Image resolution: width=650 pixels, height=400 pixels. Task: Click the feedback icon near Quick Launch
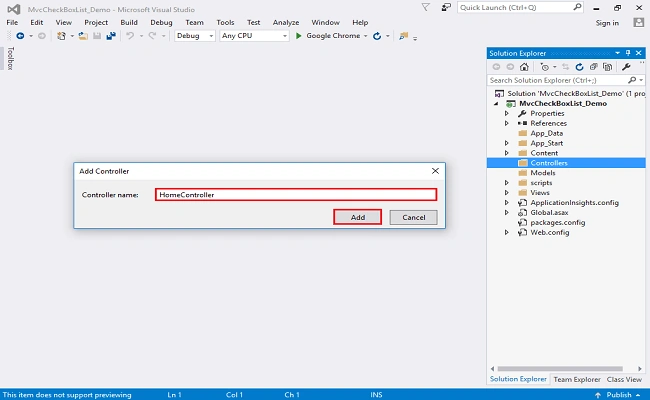(446, 7)
